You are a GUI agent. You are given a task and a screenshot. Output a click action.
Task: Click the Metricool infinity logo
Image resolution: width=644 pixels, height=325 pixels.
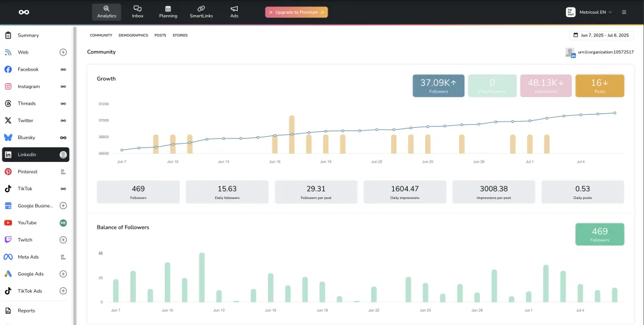pyautogui.click(x=24, y=12)
